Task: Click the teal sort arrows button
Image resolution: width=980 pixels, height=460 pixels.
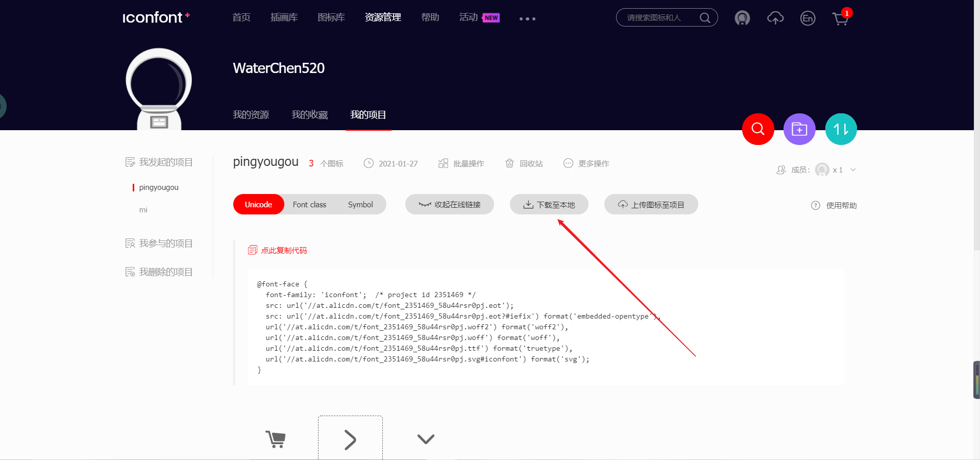Action: [841, 129]
